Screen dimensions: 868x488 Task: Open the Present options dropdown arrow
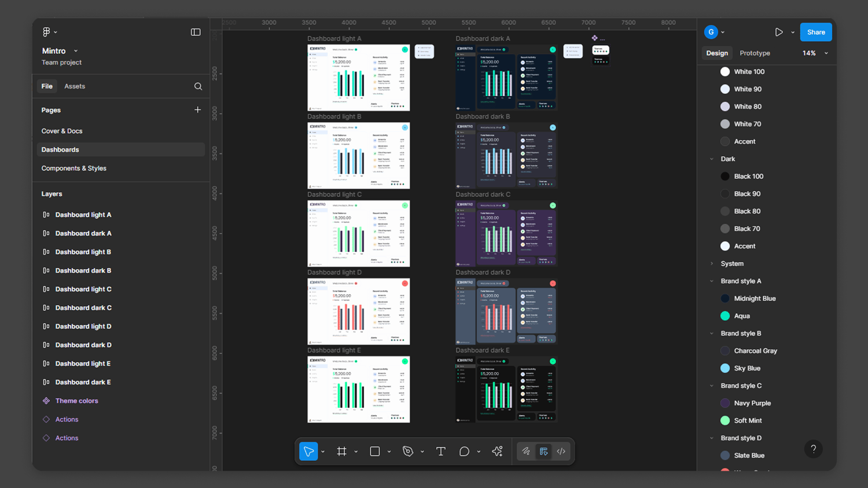click(x=793, y=32)
